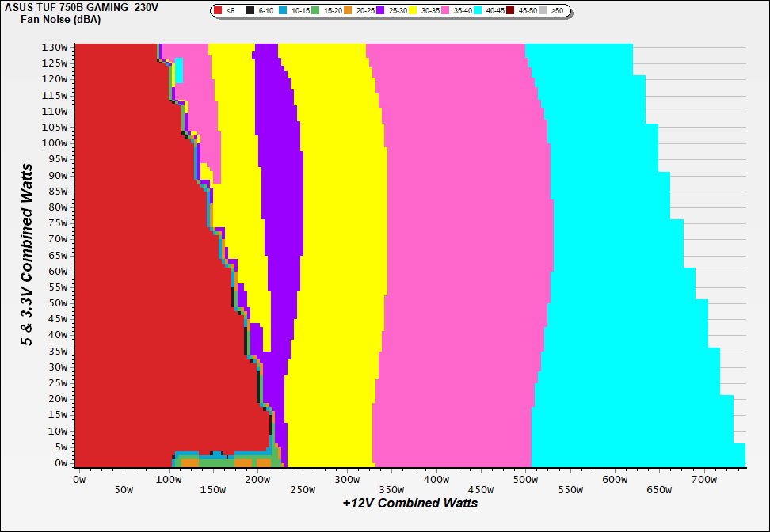Viewport: 770px width, 532px height.
Task: Click the black 6-10 legend swatch
Action: tap(250, 11)
